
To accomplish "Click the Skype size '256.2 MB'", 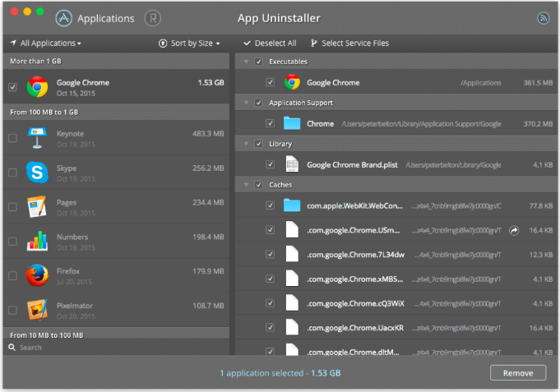I will click(x=208, y=168).
